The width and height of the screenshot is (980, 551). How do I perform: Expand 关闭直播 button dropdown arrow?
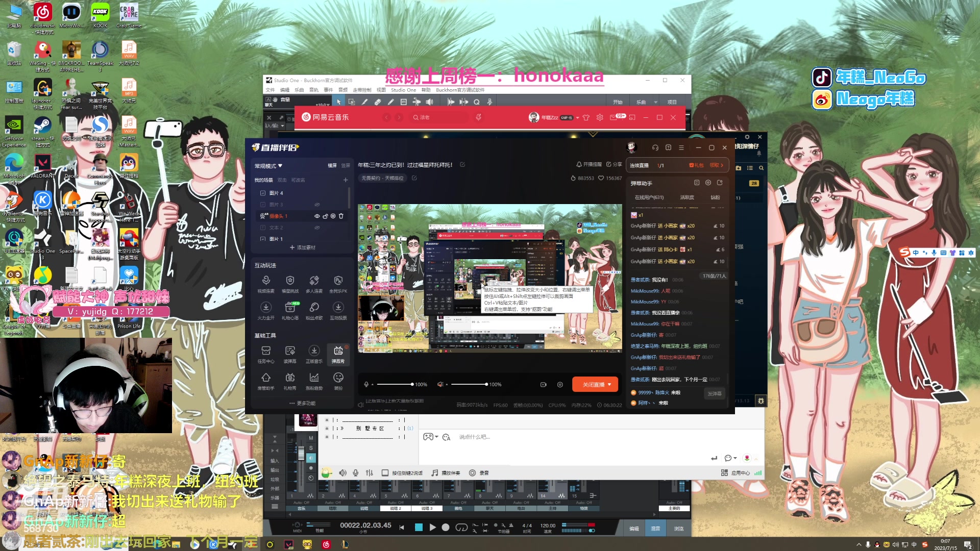(x=609, y=385)
